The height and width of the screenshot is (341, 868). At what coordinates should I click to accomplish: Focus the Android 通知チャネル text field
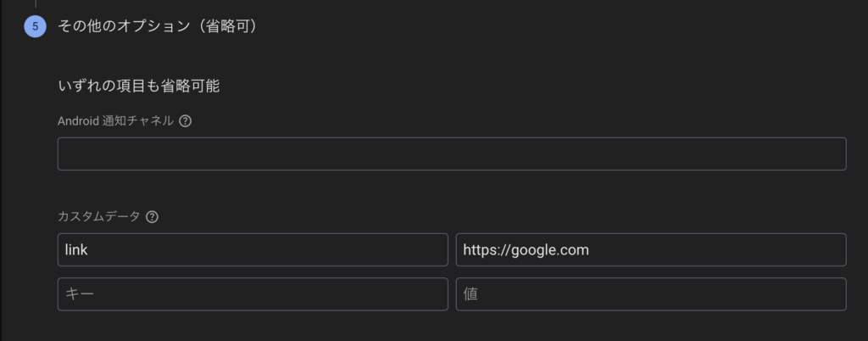(452, 154)
